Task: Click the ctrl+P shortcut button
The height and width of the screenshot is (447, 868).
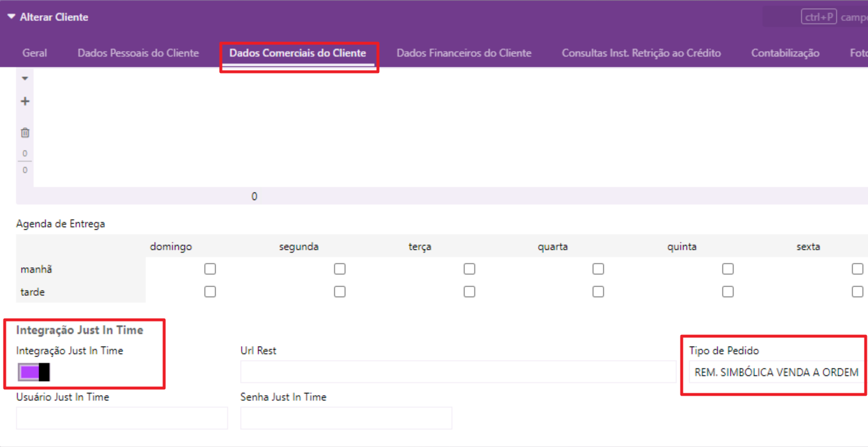Action: pyautogui.click(x=818, y=18)
